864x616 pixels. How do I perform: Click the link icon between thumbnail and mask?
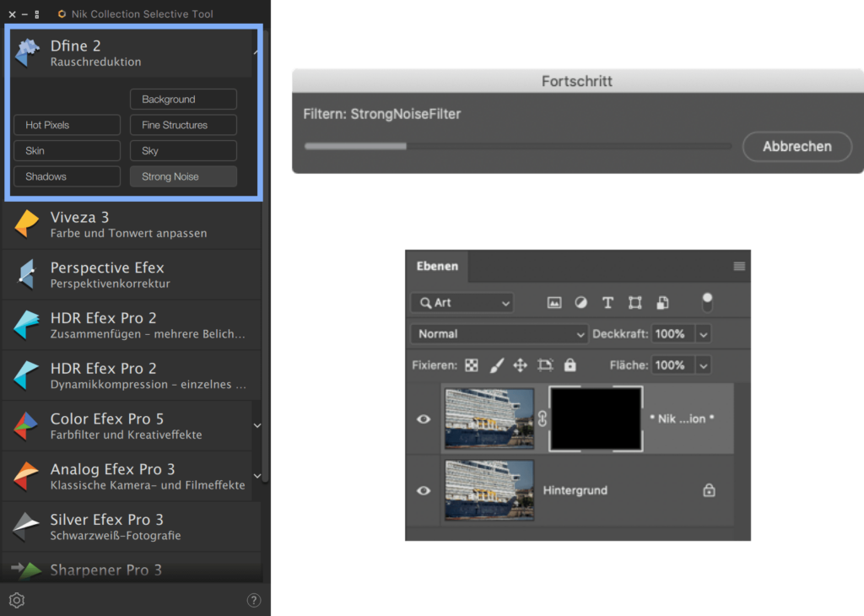coord(543,419)
